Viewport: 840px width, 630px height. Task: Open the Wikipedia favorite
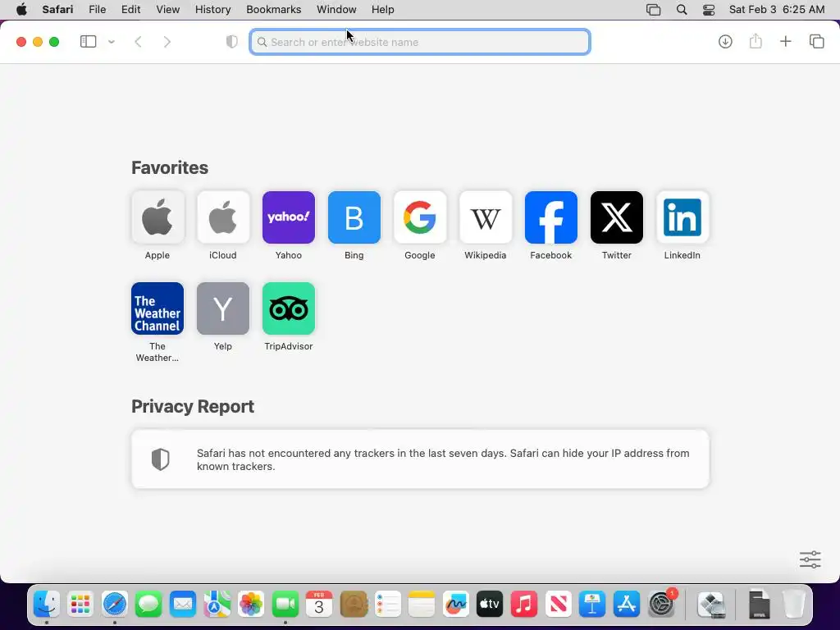pyautogui.click(x=486, y=217)
